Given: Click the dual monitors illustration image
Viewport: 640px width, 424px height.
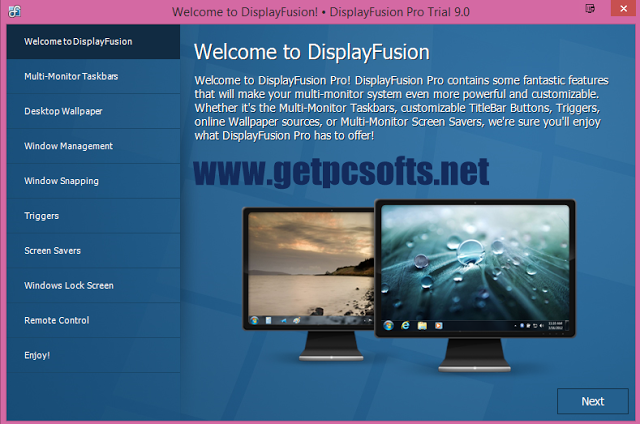Looking at the screenshot, I should coord(409,285).
